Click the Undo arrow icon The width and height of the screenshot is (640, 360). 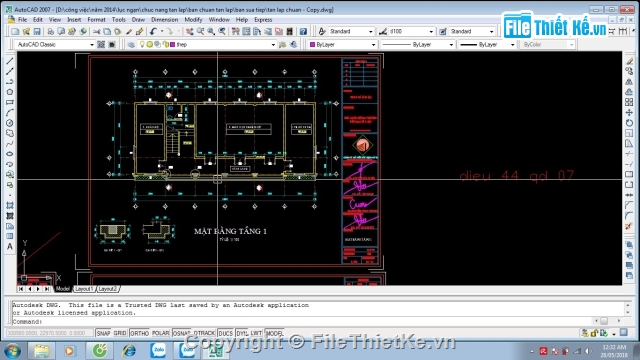[153, 31]
